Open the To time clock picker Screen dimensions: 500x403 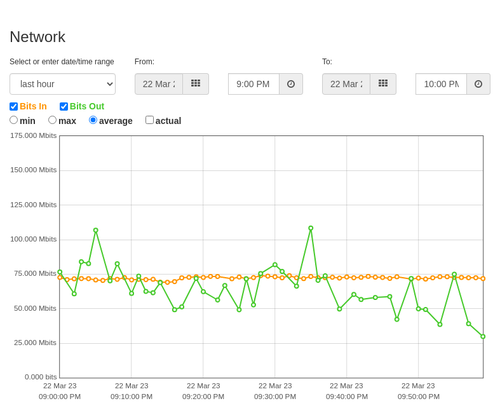click(478, 84)
